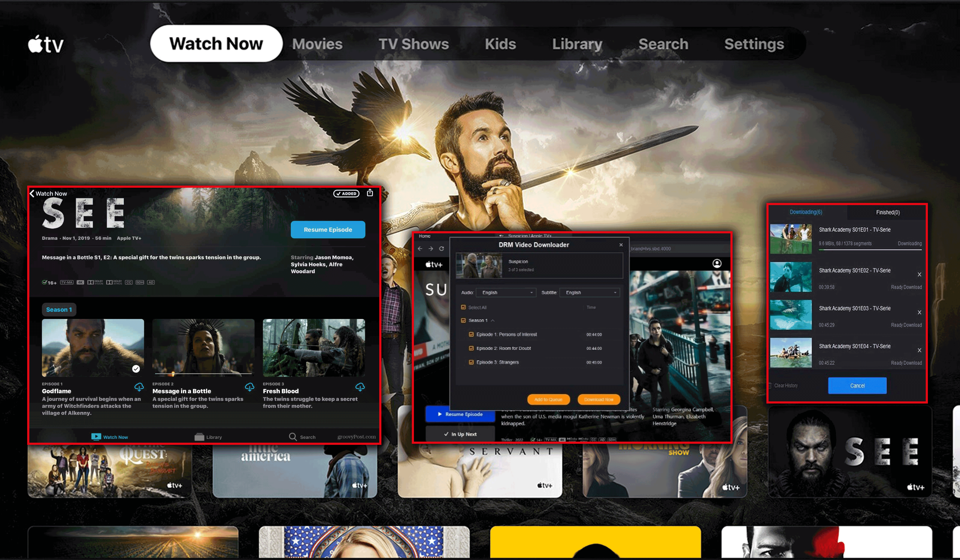Switch to the Finished(0) tab
This screenshot has height=560, width=960.
point(888,212)
